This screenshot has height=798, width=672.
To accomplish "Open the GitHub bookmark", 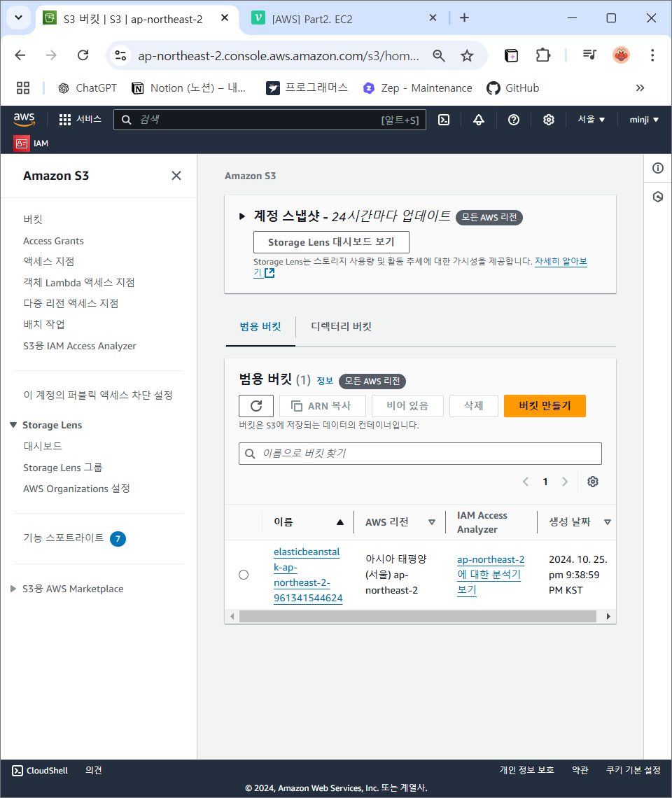I will [512, 88].
